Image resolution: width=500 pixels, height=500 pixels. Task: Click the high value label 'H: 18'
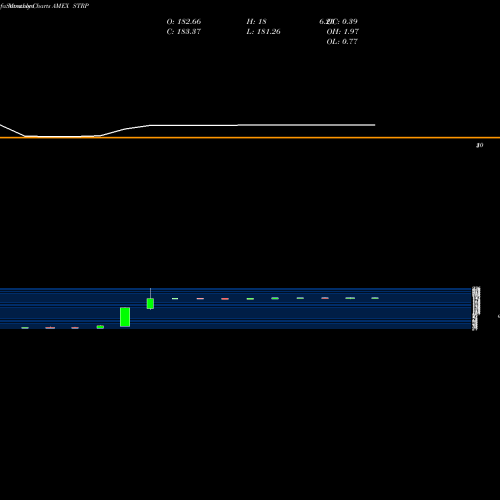pos(256,22)
